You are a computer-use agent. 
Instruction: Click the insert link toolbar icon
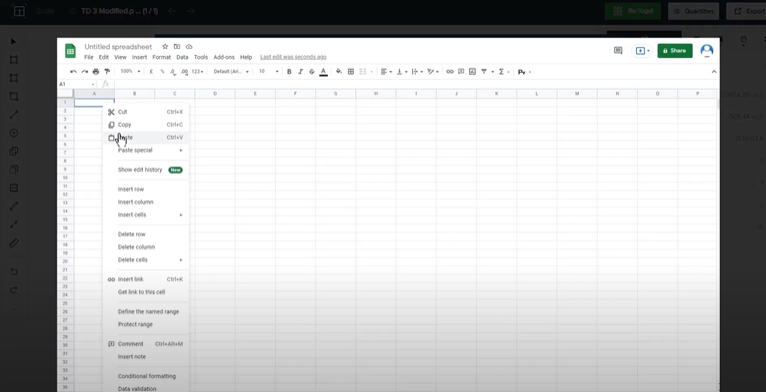tap(449, 71)
